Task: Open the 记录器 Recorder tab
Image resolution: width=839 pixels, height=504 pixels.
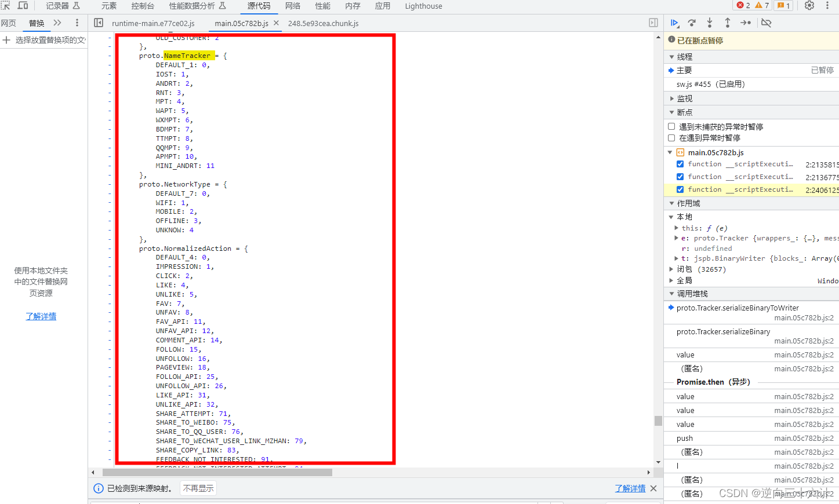Action: [63, 6]
